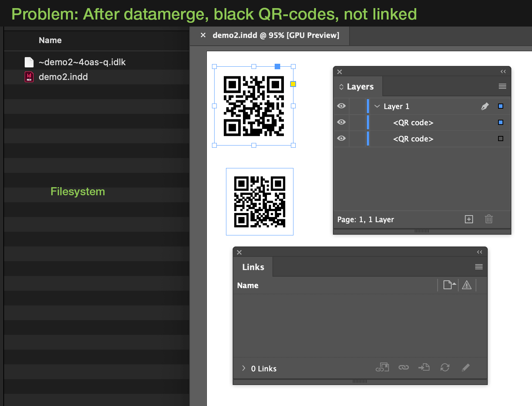Sort links by status warning icon
This screenshot has height=406, width=532.
pos(467,285)
